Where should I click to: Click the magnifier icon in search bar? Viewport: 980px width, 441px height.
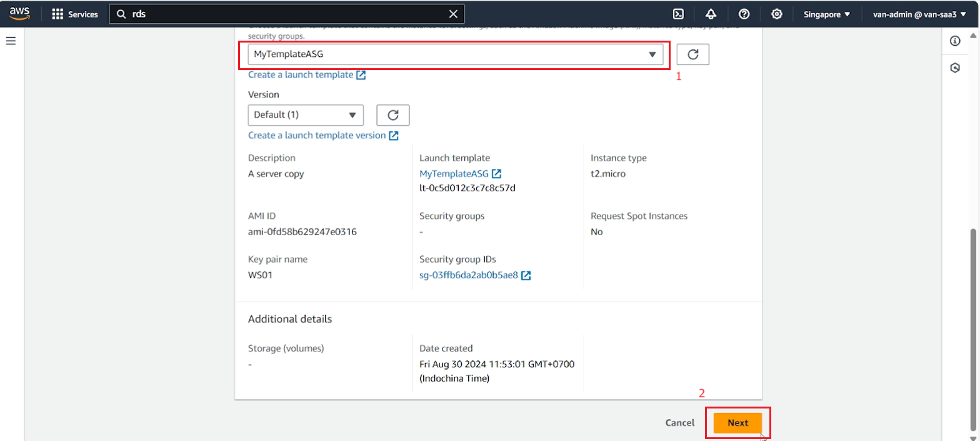click(x=122, y=14)
